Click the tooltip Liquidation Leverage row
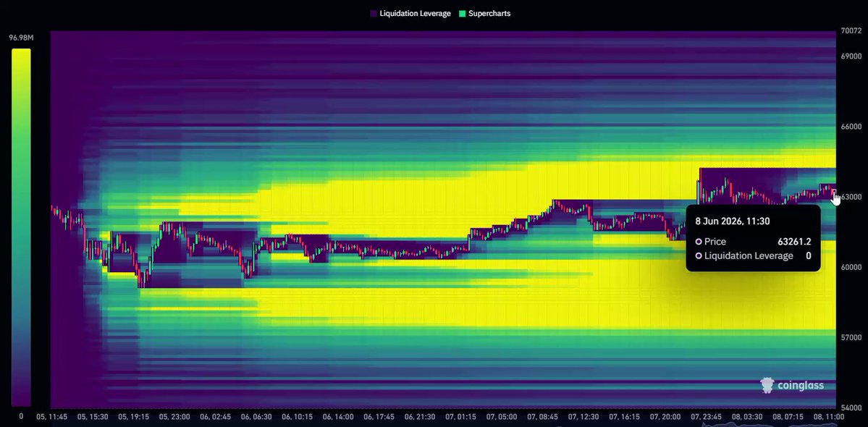 click(x=754, y=256)
